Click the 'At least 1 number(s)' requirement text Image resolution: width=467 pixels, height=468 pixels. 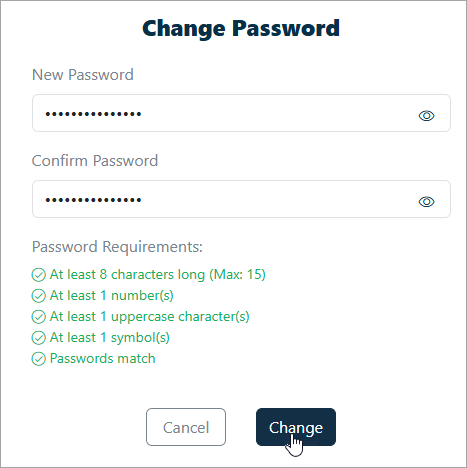click(x=112, y=296)
